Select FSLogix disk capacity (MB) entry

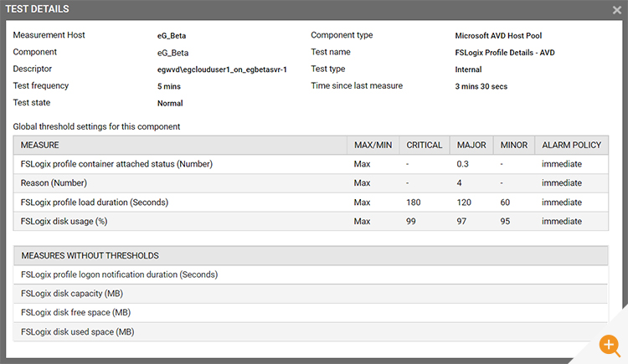coord(311,294)
